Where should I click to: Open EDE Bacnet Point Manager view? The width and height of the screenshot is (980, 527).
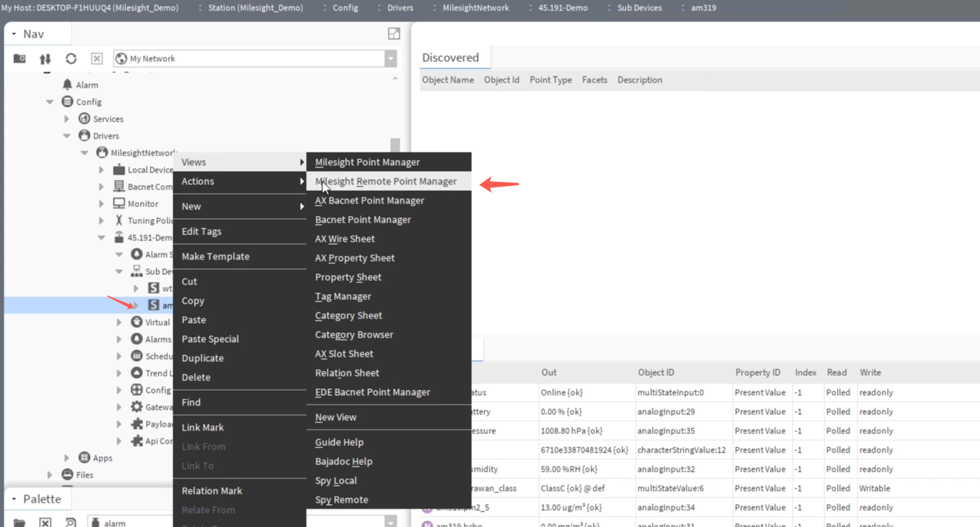[x=372, y=392]
